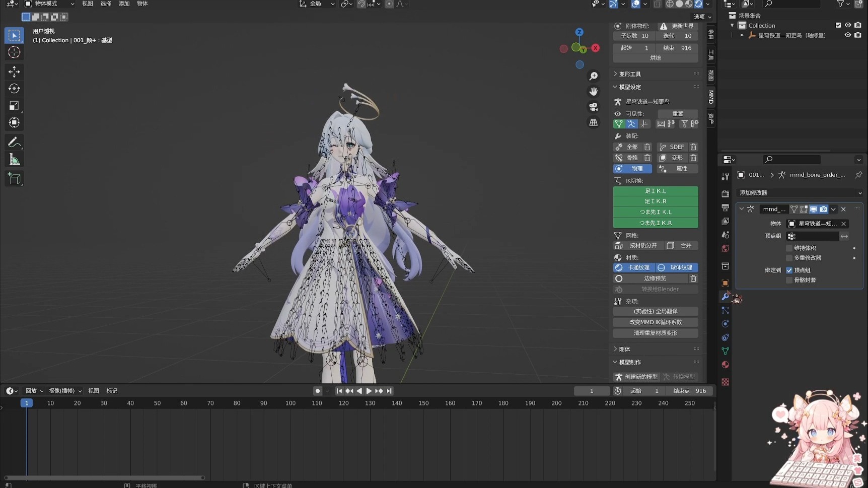This screenshot has height=488, width=868.
Task: Switch to the MMD sidebar tab
Action: 711,97
